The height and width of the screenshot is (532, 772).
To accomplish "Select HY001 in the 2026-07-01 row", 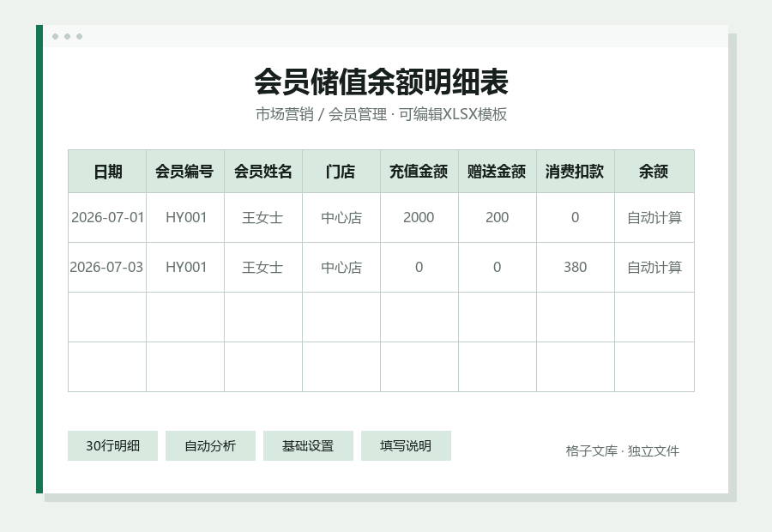I will (185, 217).
